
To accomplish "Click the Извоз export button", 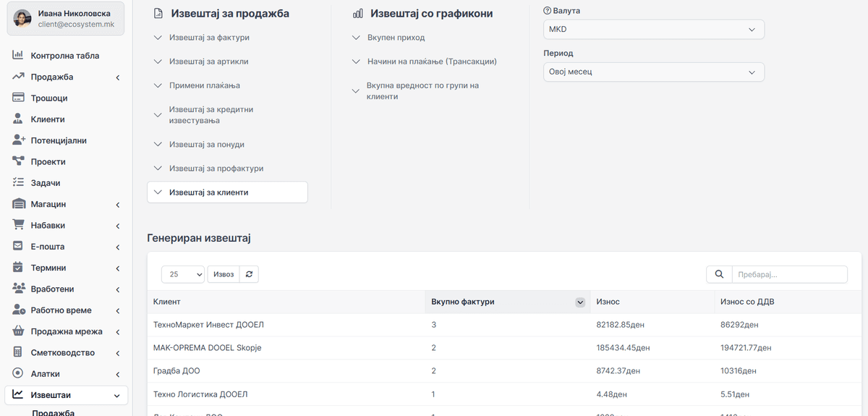I will (x=224, y=274).
